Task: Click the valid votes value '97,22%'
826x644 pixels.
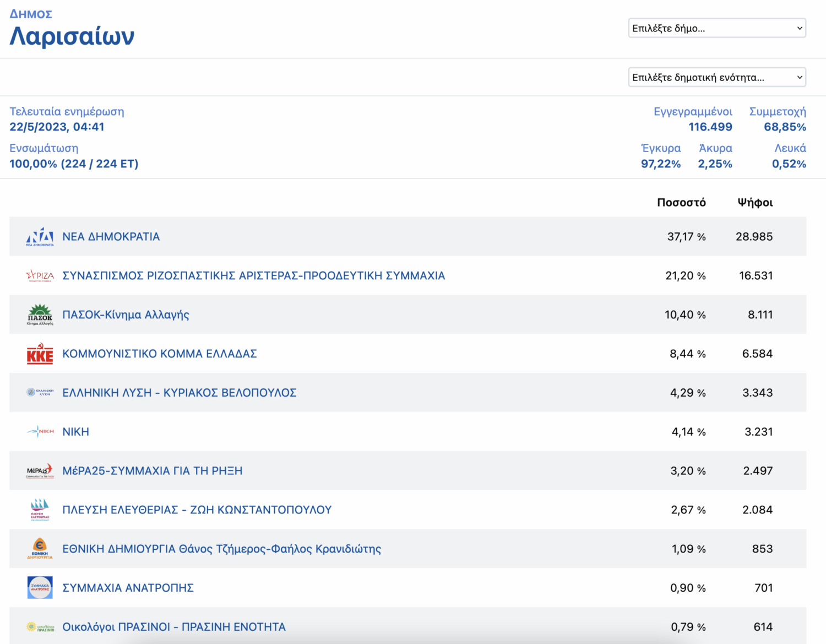Action: tap(661, 164)
